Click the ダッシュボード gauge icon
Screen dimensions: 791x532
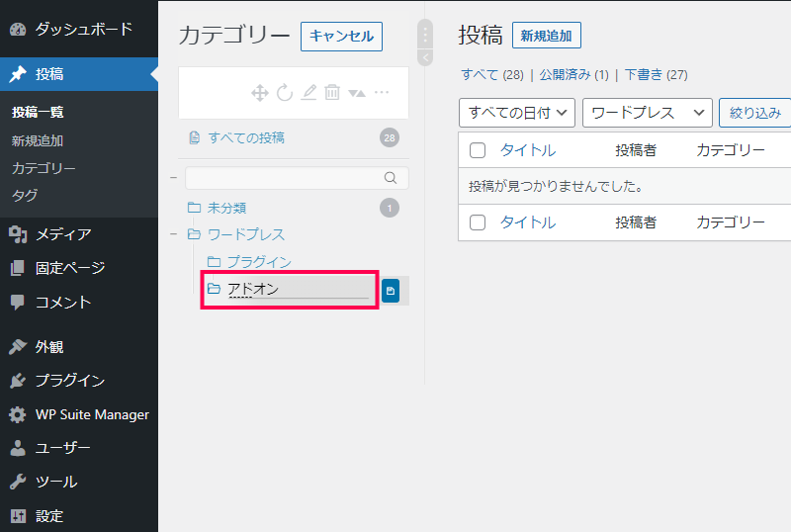[x=18, y=30]
